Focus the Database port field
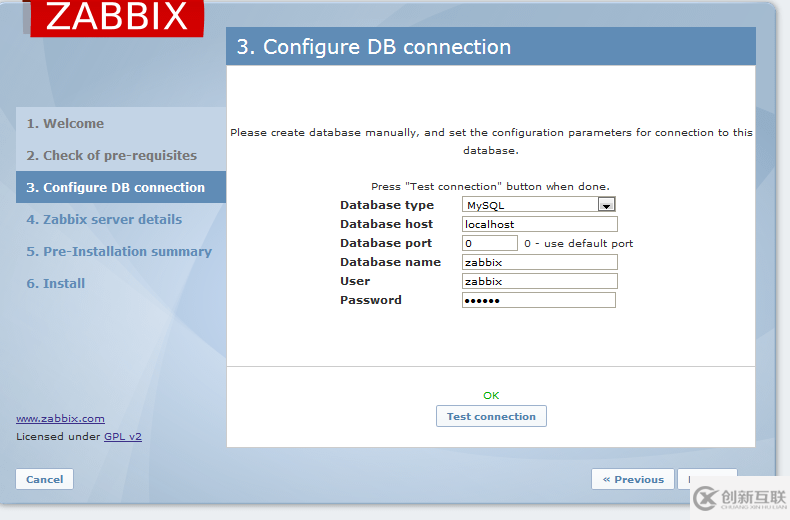This screenshot has height=520, width=790. tap(490, 243)
